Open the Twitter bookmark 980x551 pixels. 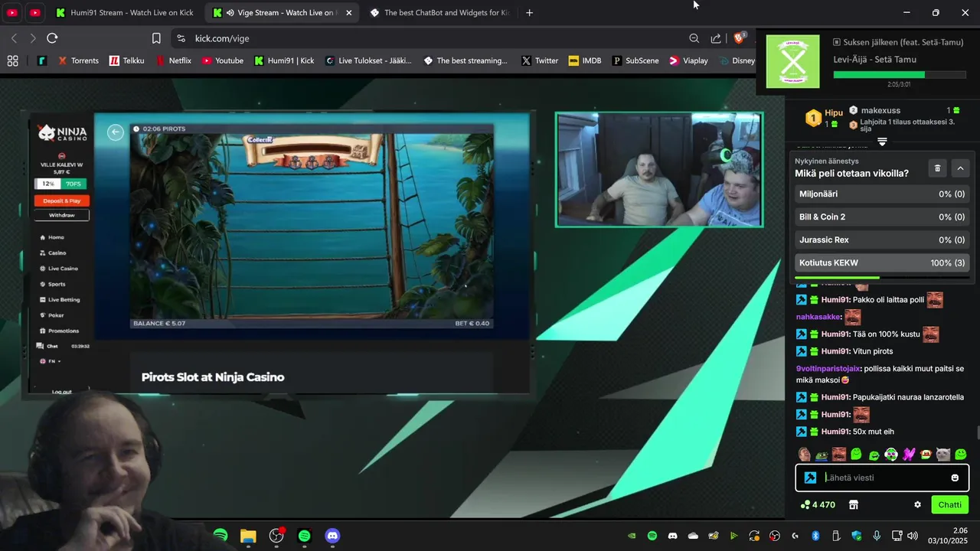coord(540,60)
